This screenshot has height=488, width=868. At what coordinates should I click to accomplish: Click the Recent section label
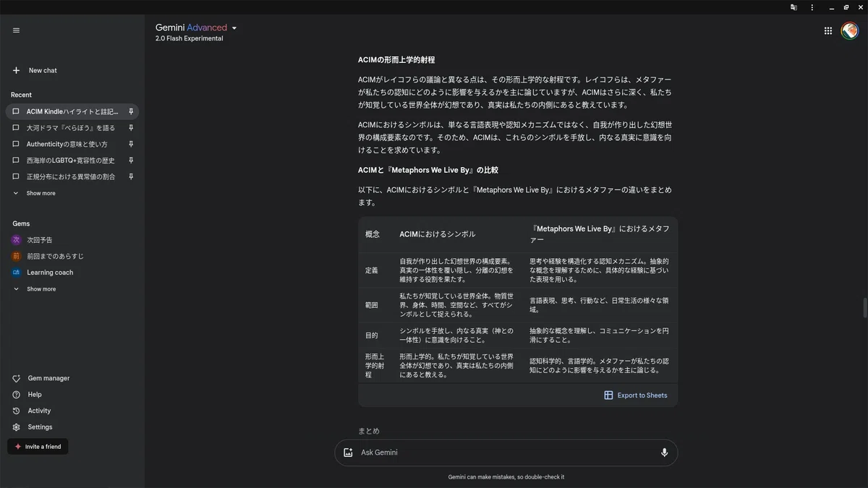[22, 95]
